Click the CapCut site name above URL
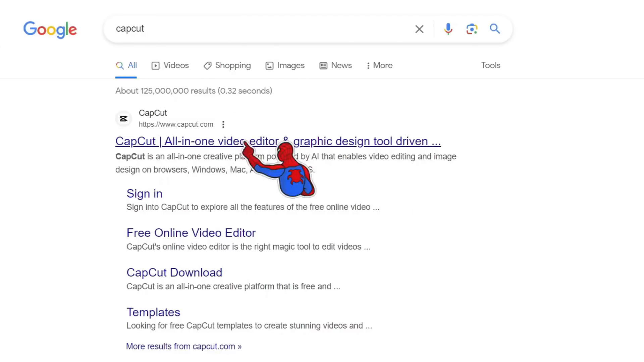 (x=153, y=113)
